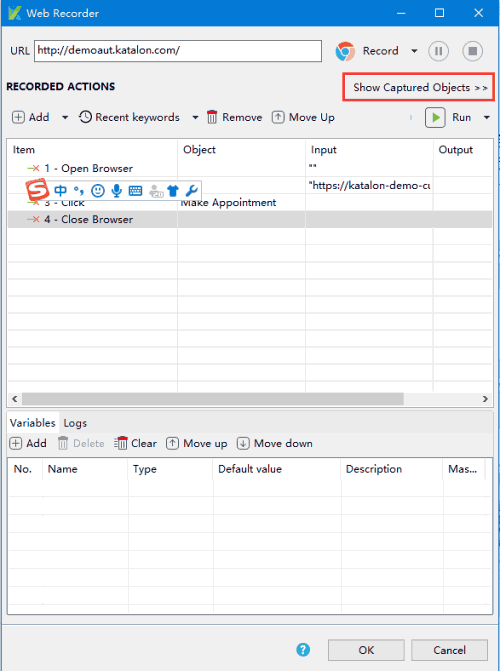Click the blue help question mark icon
Viewport: 500px width, 671px height.
(303, 650)
